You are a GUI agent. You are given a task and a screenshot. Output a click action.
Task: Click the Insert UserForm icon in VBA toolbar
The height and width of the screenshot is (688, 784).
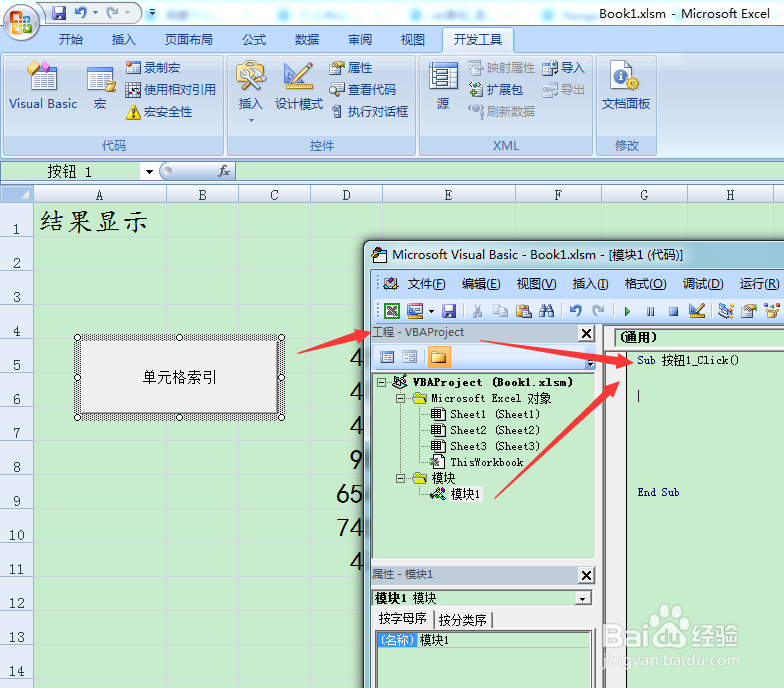click(x=415, y=311)
